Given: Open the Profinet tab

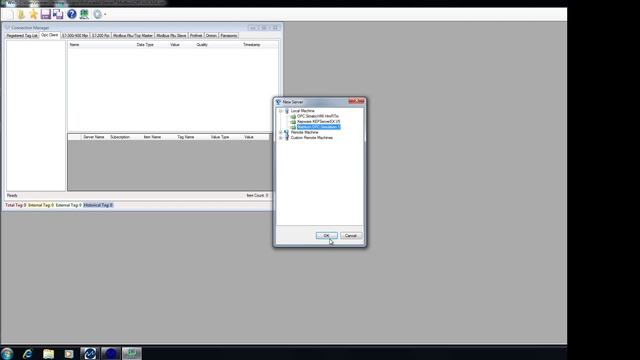Looking at the screenshot, I should click(196, 36).
